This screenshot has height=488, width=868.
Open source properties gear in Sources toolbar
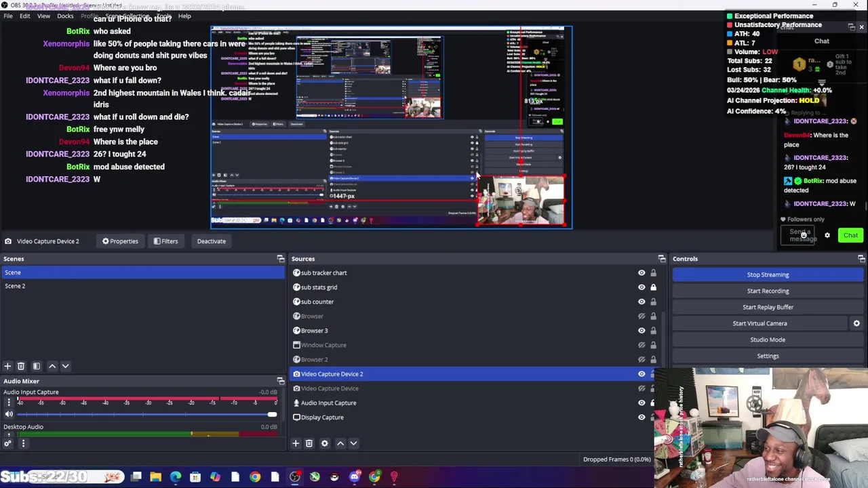325,443
